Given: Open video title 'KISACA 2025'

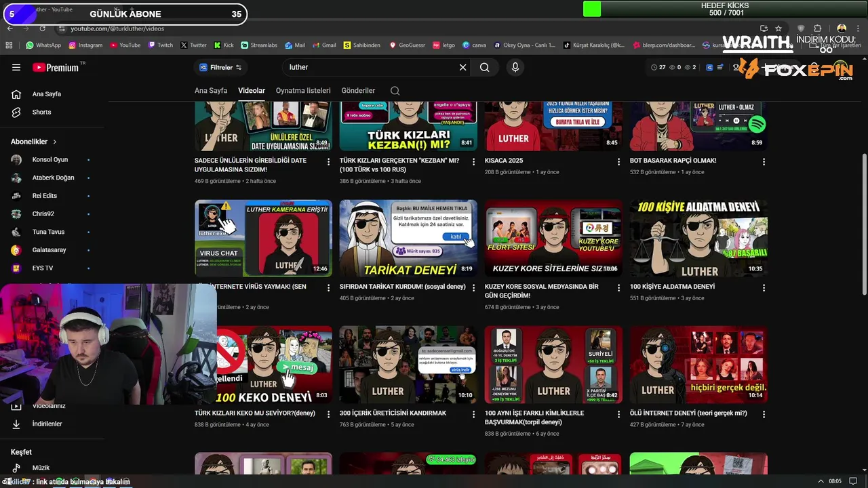Looking at the screenshot, I should (x=504, y=161).
